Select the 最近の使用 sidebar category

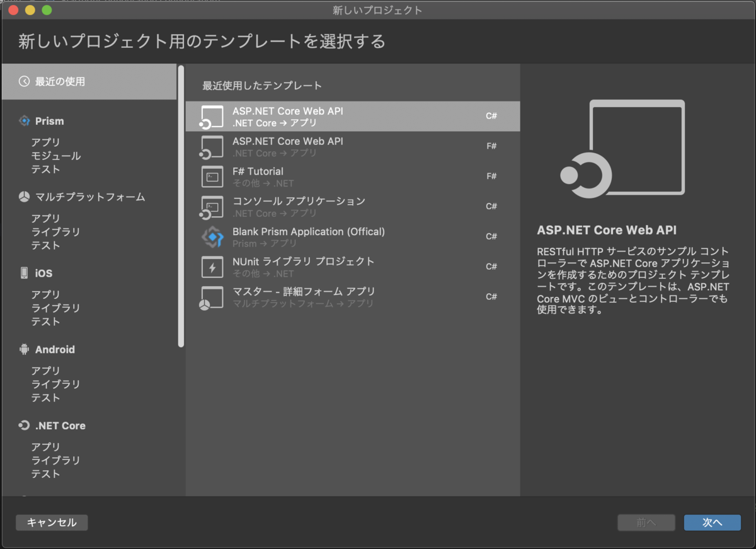89,81
